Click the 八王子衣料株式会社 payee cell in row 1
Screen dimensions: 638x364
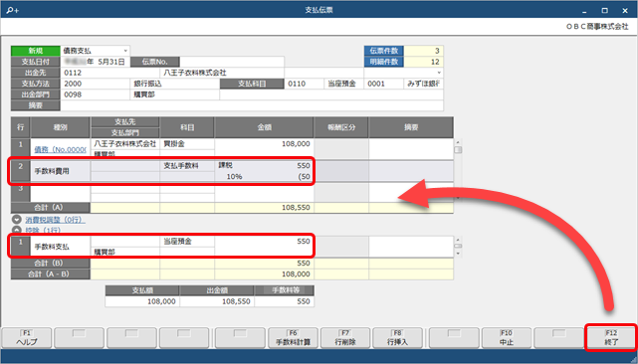[125, 144]
